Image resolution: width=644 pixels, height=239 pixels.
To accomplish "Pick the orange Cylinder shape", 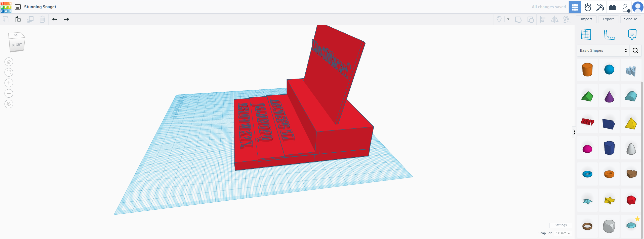I will (x=587, y=70).
